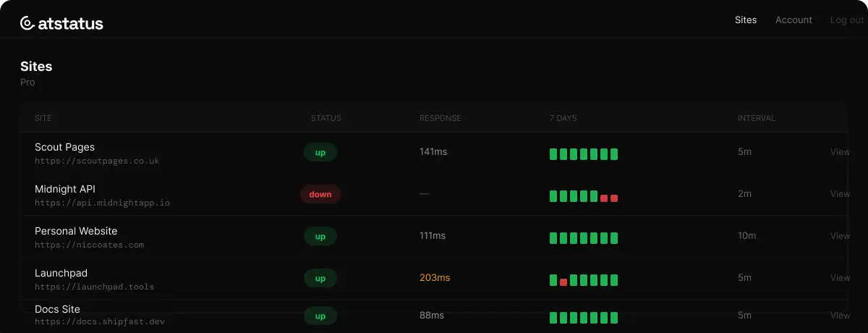Click the Log out link

pos(847,20)
